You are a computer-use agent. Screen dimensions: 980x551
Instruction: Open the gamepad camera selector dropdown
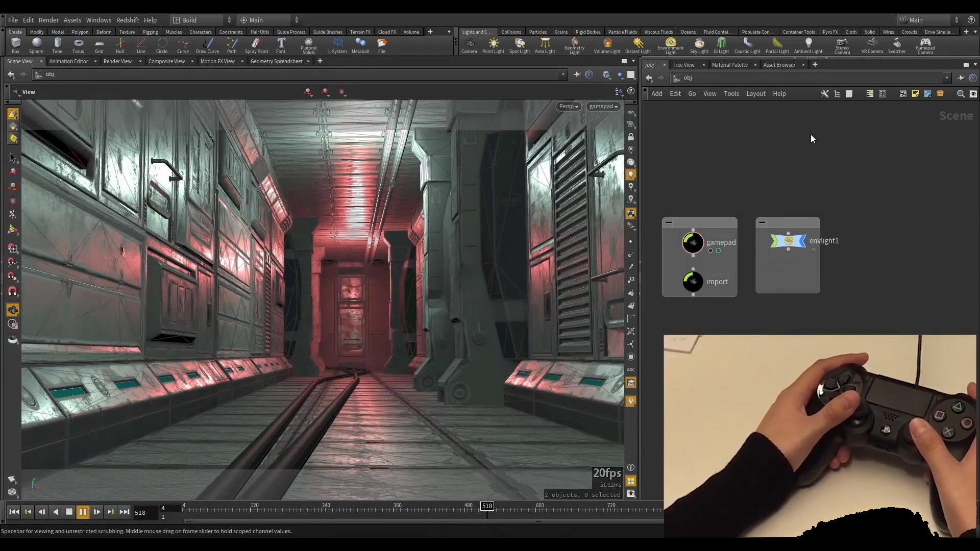(603, 106)
